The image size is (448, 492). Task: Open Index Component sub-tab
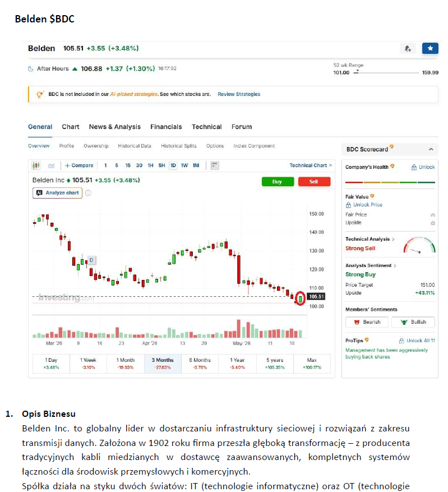click(254, 146)
